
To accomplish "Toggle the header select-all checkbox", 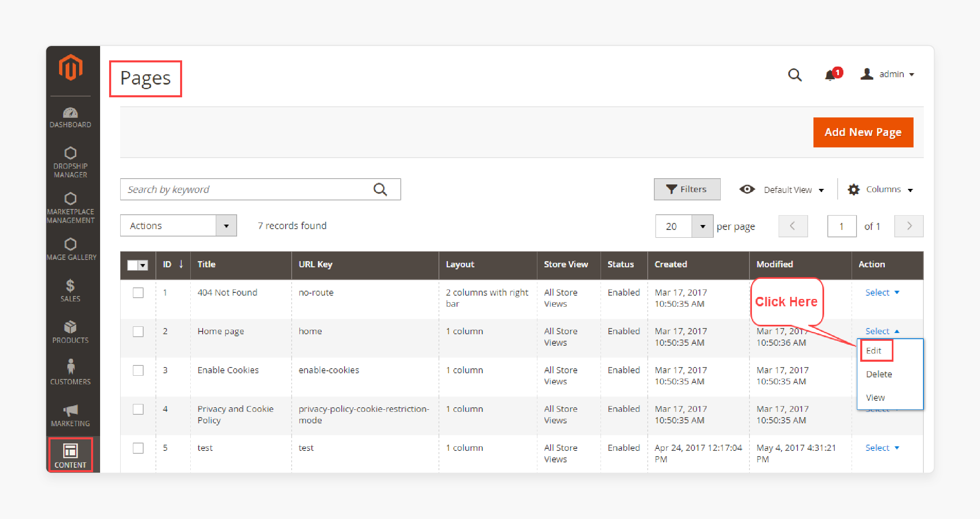I will click(x=132, y=265).
